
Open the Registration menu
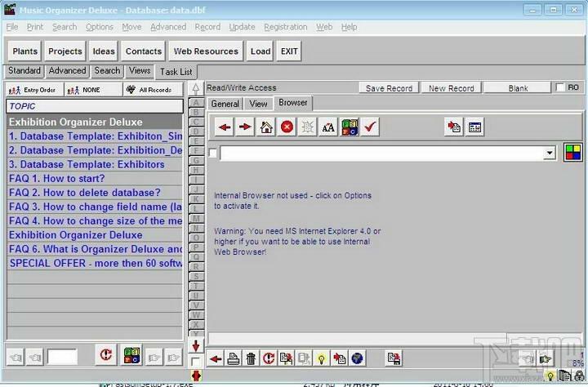[x=285, y=27]
